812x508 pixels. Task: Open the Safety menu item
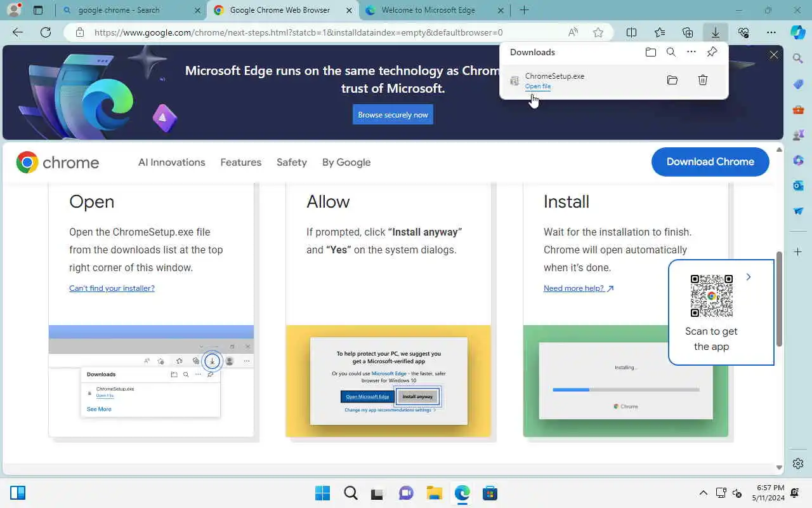[x=292, y=163]
